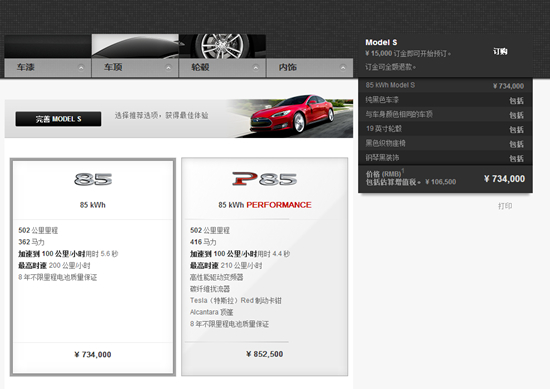The height and width of the screenshot is (389, 550).
Task: Click the 碳纤维扰流器 feature line
Action: click(x=210, y=289)
